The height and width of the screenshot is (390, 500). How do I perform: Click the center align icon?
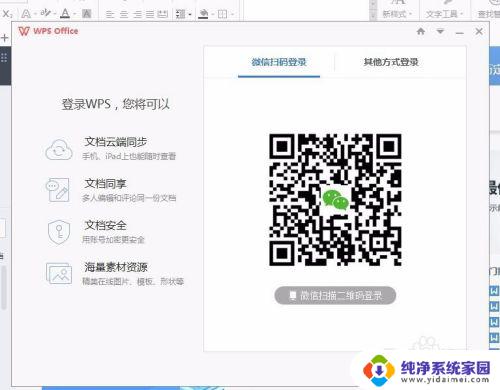coord(124,14)
